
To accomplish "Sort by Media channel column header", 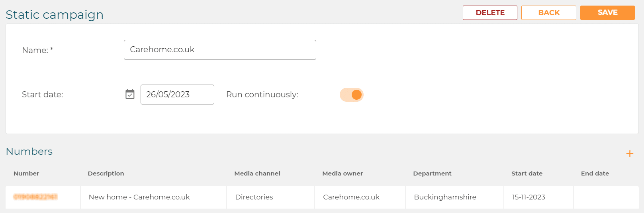I will (x=257, y=174).
